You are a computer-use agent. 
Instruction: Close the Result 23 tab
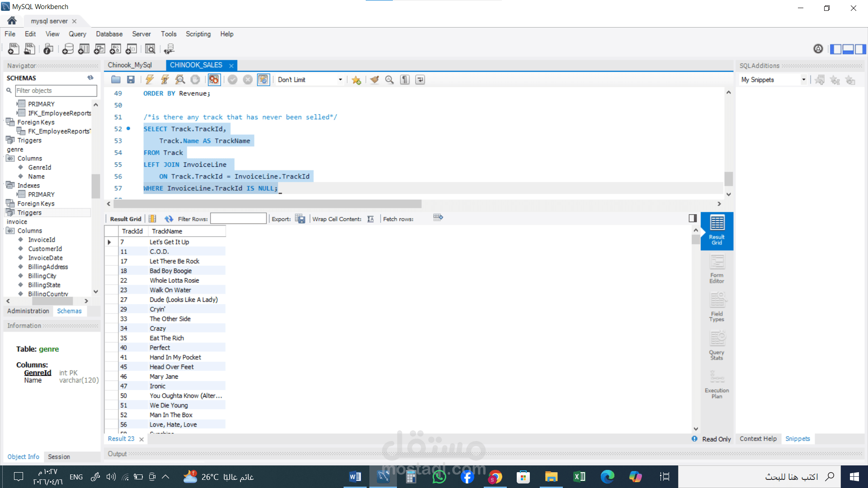(x=142, y=439)
